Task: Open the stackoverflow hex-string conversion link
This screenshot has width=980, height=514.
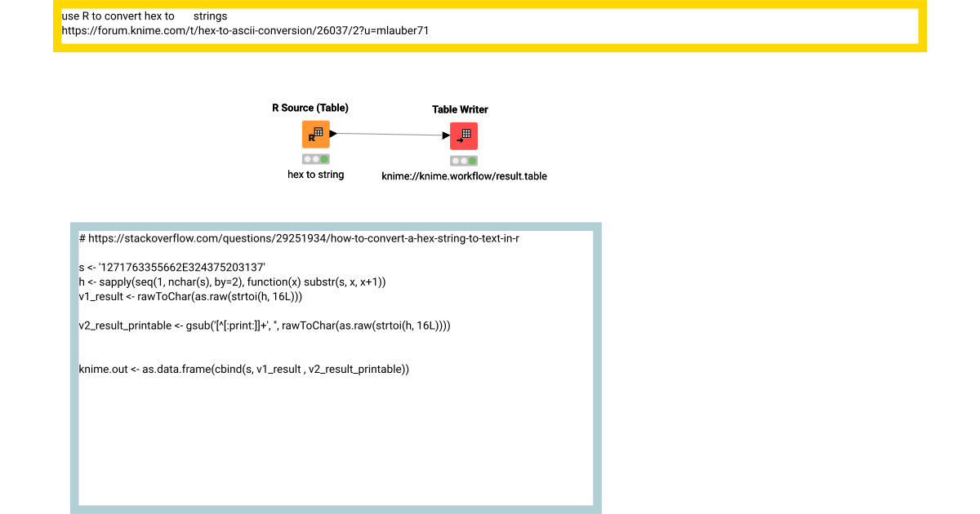Action: click(x=298, y=238)
